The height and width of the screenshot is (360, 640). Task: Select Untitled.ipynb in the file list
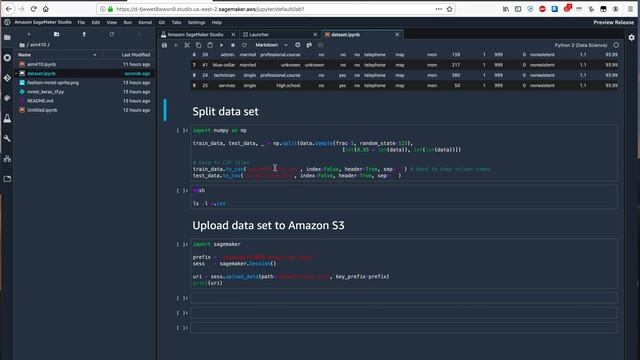click(x=84, y=110)
